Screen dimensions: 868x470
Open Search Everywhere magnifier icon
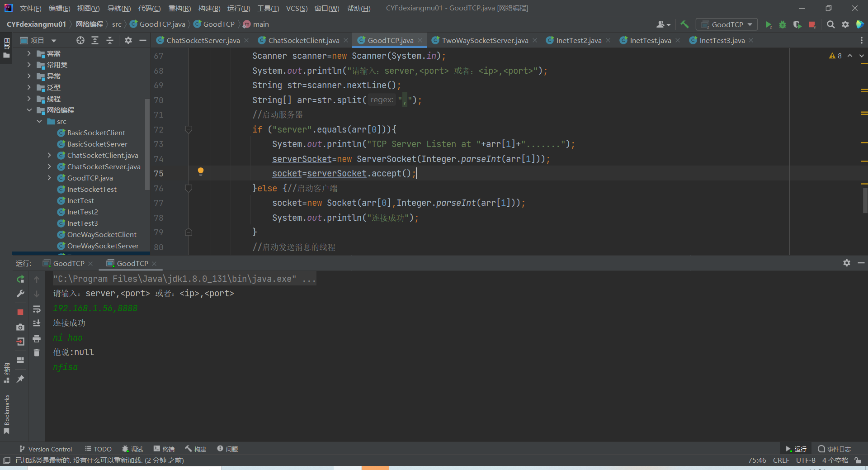(x=830, y=24)
